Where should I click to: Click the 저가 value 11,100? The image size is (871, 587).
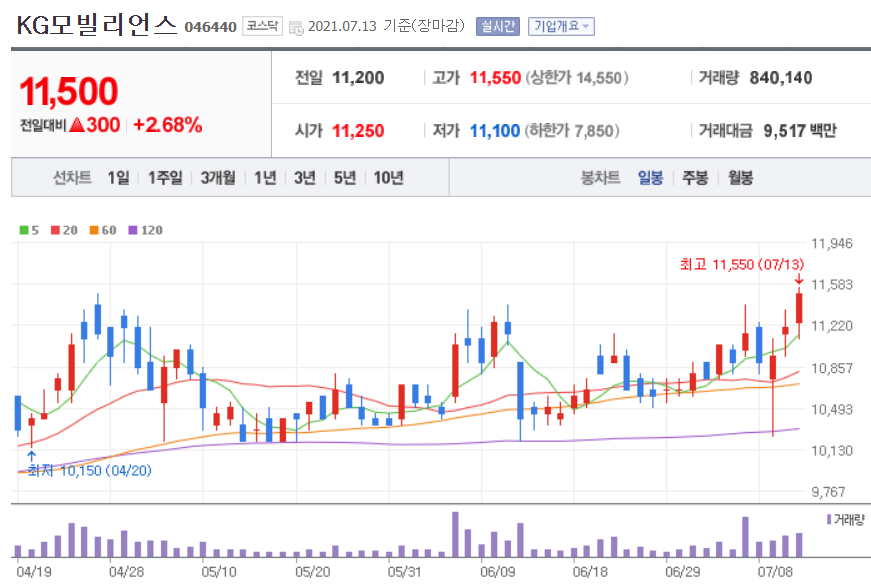click(495, 131)
